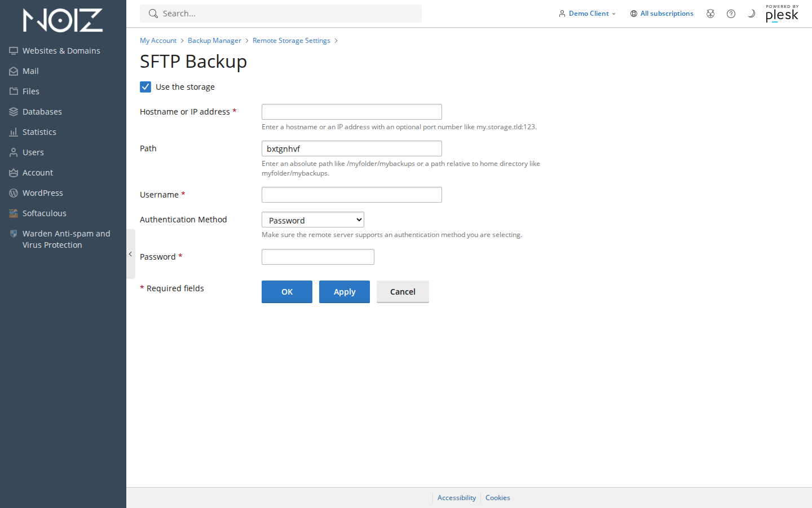812x508 pixels.
Task: Click the icon left of the help button
Action: point(710,14)
